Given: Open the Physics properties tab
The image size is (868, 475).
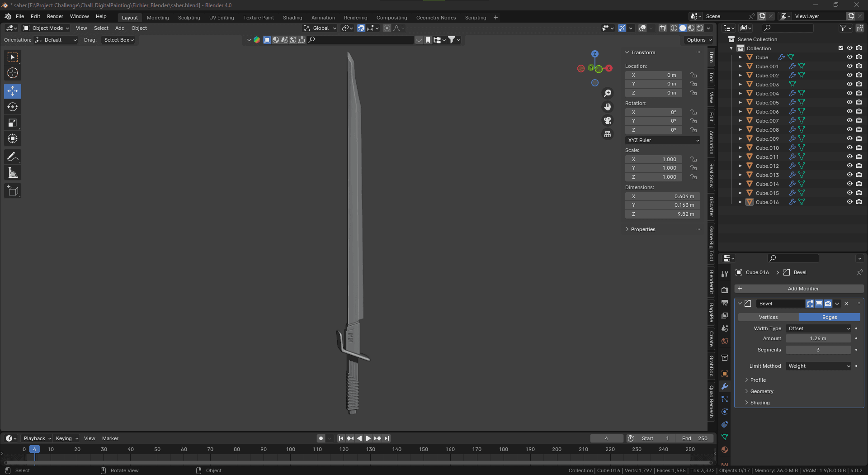Looking at the screenshot, I should pyautogui.click(x=725, y=412).
